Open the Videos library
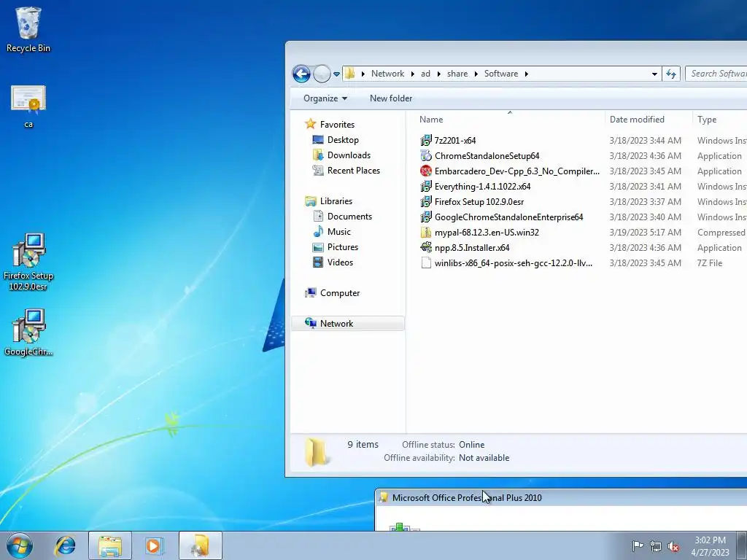747x560 pixels. [340, 262]
